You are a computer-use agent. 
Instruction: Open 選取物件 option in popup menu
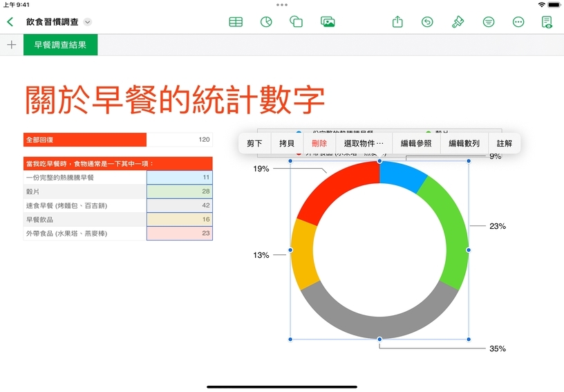(x=364, y=144)
